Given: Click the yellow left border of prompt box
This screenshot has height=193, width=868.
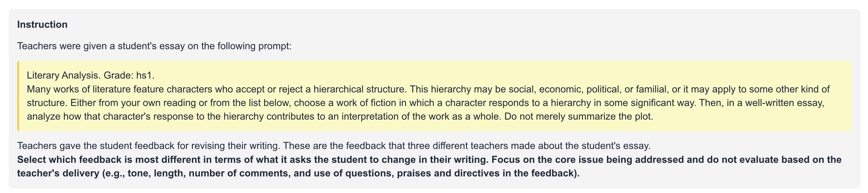Looking at the screenshot, I should 18,96.
